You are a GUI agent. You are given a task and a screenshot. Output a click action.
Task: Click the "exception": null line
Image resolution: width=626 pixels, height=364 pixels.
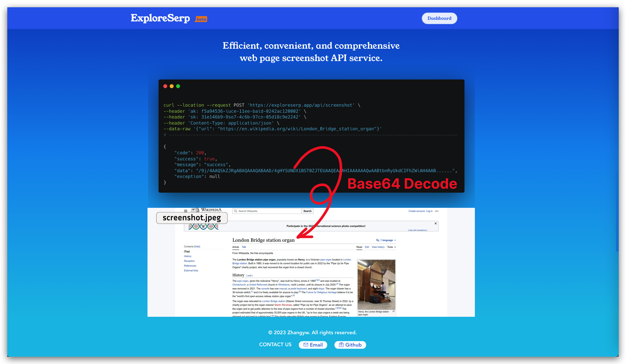tap(197, 176)
